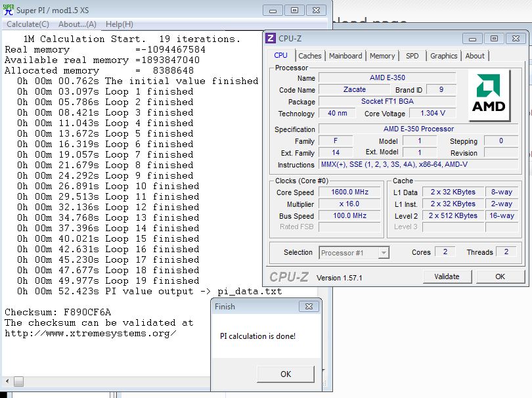532x398 pixels.
Task: Maximize the CPU-Z window
Action: click(x=494, y=39)
